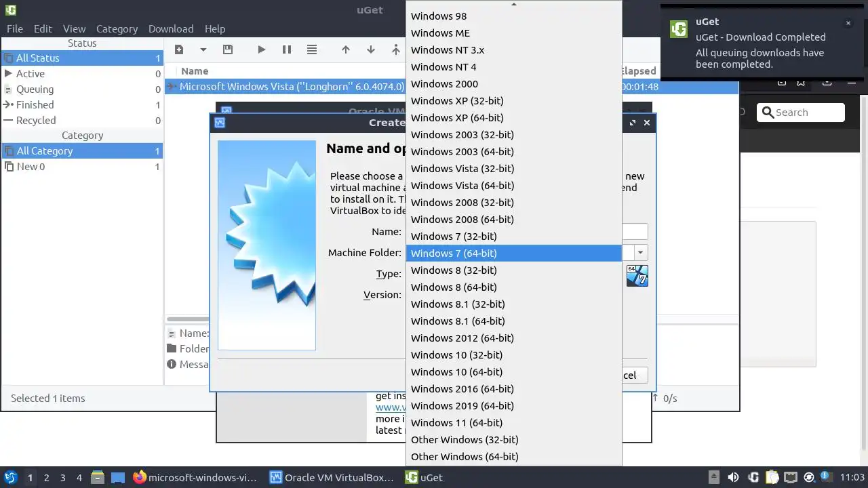Choose Windows 2008 (64-bit) option
The width and height of the screenshot is (868, 488).
point(513,219)
